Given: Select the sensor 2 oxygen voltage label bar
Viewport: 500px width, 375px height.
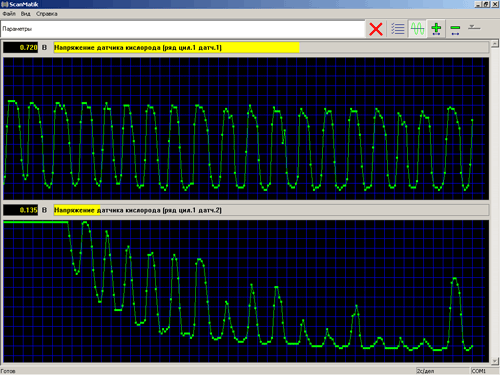Looking at the screenshot, I should click(x=271, y=210).
